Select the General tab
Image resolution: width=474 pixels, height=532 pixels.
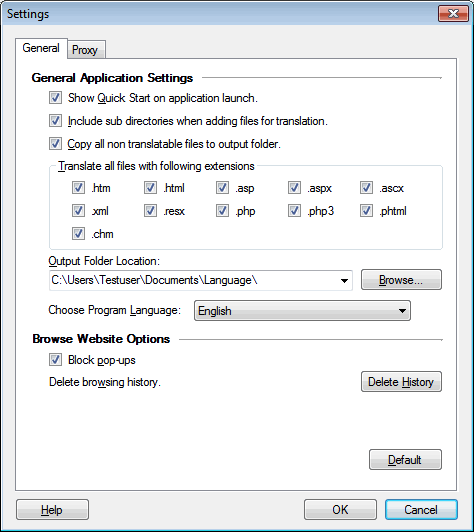41,48
